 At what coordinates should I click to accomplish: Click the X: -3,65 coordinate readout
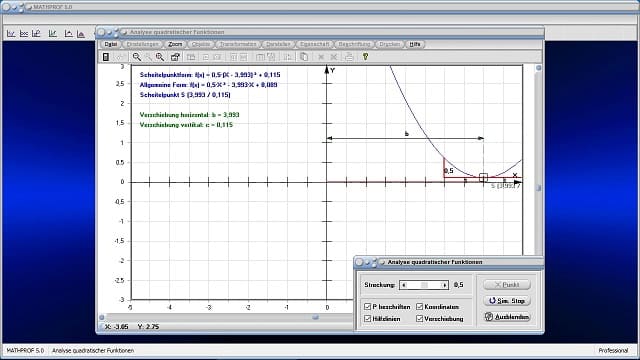(117, 327)
